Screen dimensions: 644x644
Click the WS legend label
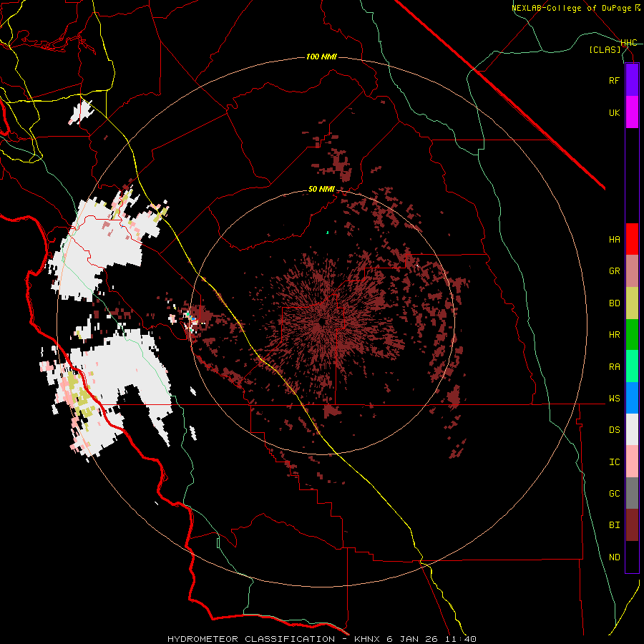pyautogui.click(x=614, y=399)
